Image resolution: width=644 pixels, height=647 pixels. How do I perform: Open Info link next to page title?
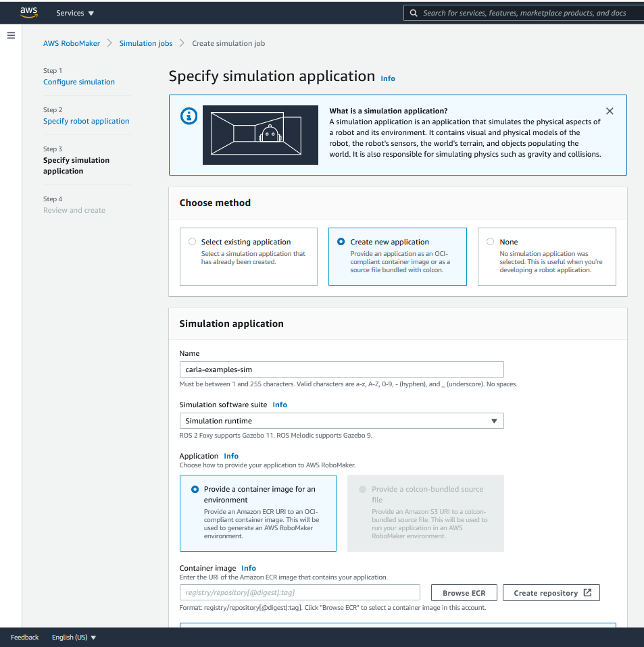388,78
